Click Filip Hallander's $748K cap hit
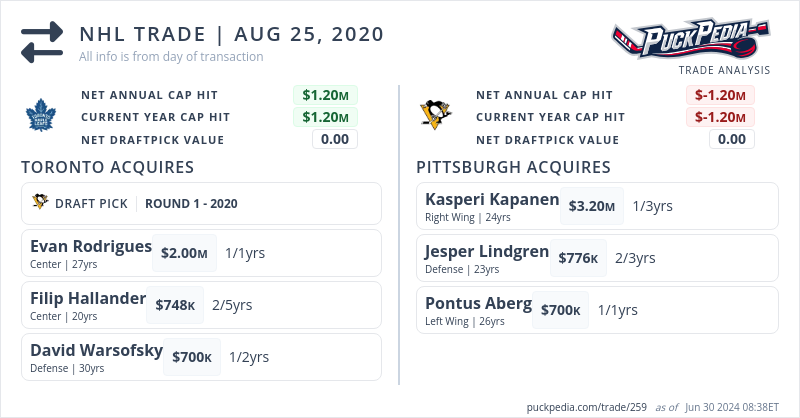The image size is (800, 418). click(x=175, y=305)
